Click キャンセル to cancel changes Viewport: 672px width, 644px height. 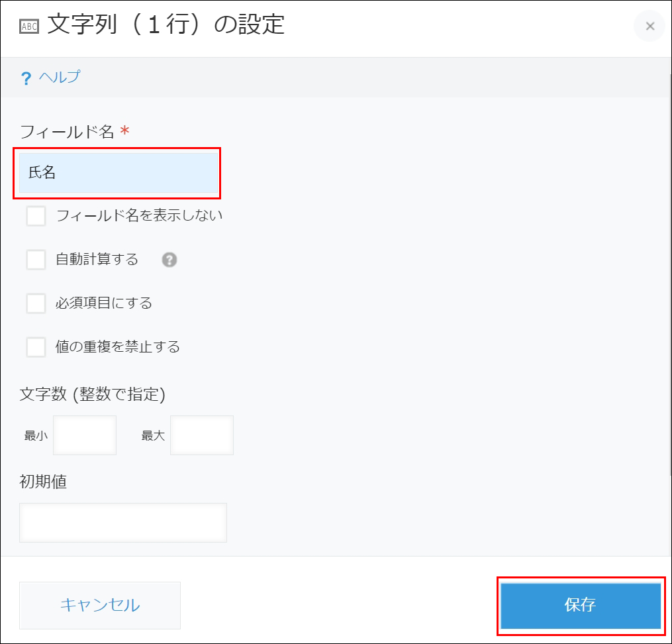pos(99,604)
